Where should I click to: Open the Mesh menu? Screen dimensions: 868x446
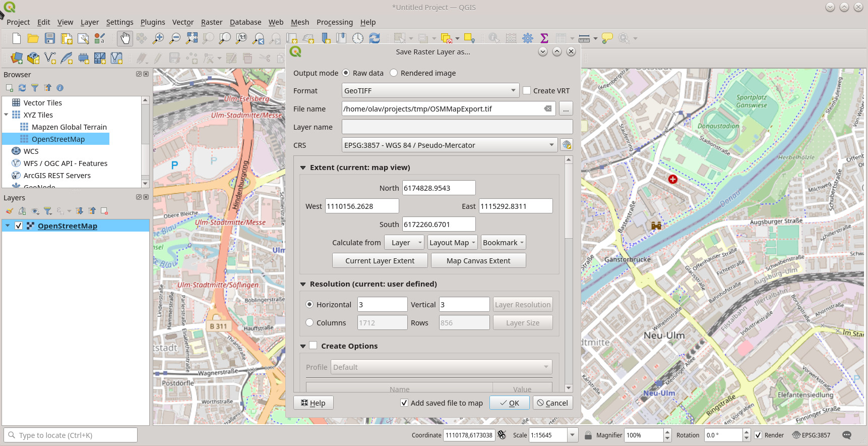(x=300, y=22)
